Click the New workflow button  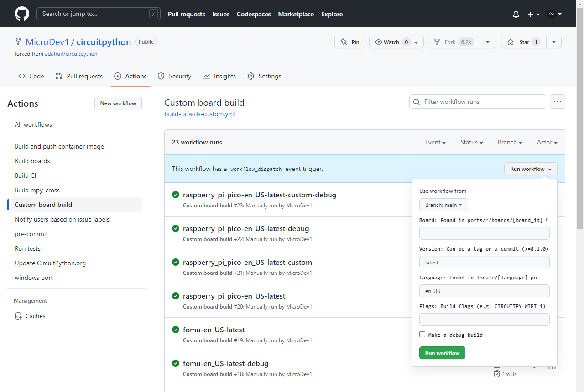(x=118, y=103)
